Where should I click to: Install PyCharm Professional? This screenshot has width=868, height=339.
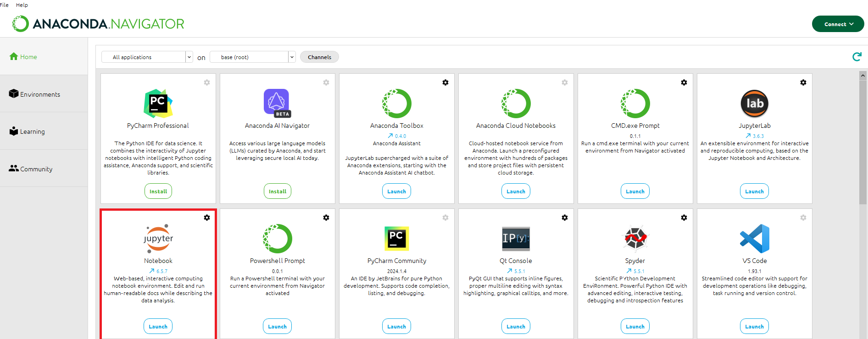coord(158,191)
